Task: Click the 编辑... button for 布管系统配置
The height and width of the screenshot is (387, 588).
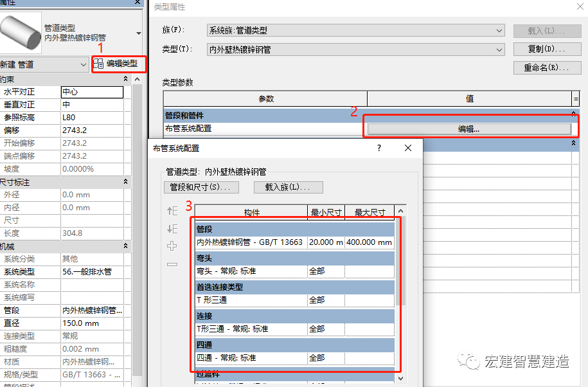Action: 469,129
